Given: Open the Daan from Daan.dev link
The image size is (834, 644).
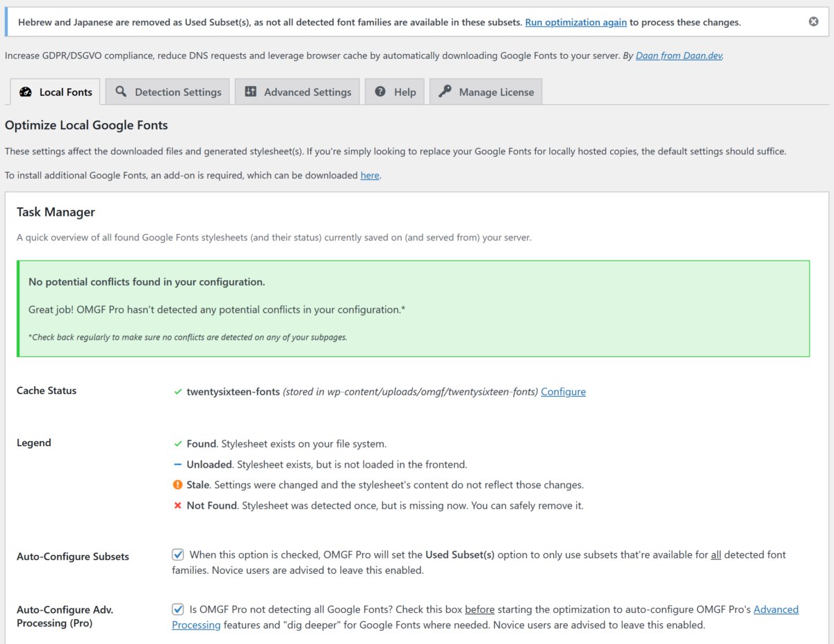Looking at the screenshot, I should pos(679,56).
